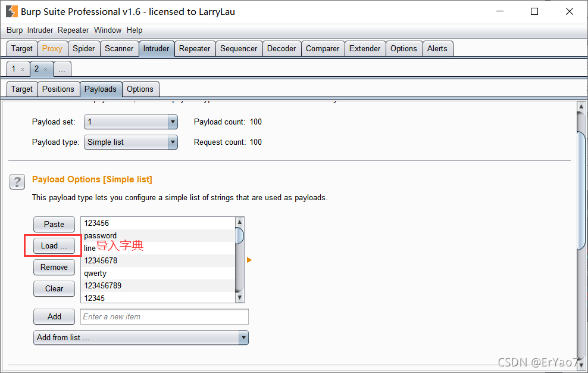588x373 pixels.
Task: Click the Remove button
Action: (x=54, y=267)
